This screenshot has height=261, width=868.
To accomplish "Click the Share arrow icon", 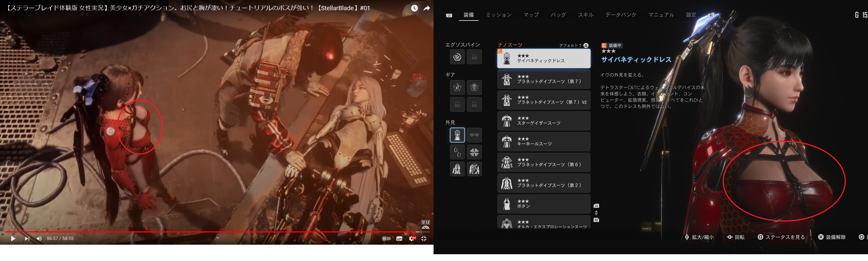I will (x=427, y=8).
